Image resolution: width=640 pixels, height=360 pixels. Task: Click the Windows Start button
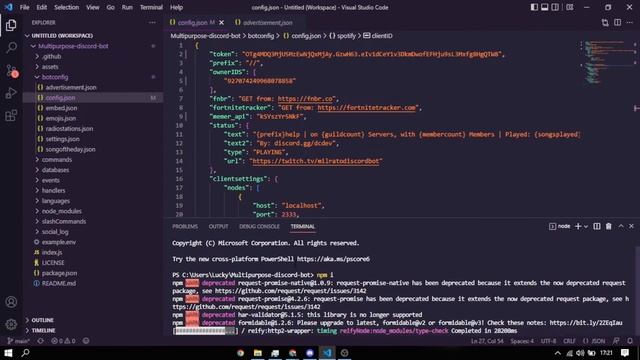pyautogui.click(x=8, y=353)
